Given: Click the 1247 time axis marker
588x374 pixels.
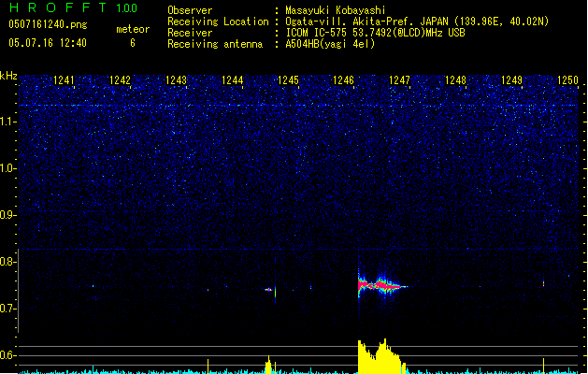Looking at the screenshot, I should [x=400, y=80].
